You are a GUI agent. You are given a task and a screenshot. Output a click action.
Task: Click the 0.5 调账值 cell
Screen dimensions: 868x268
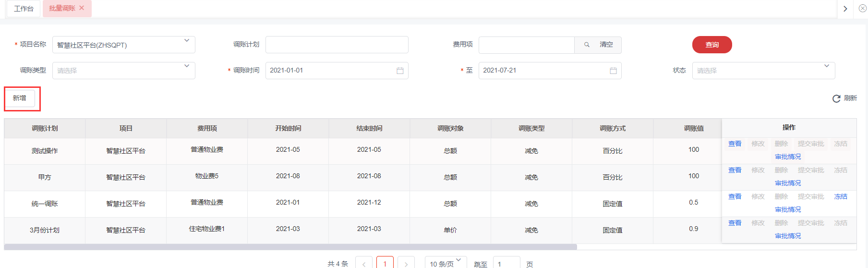pos(694,202)
